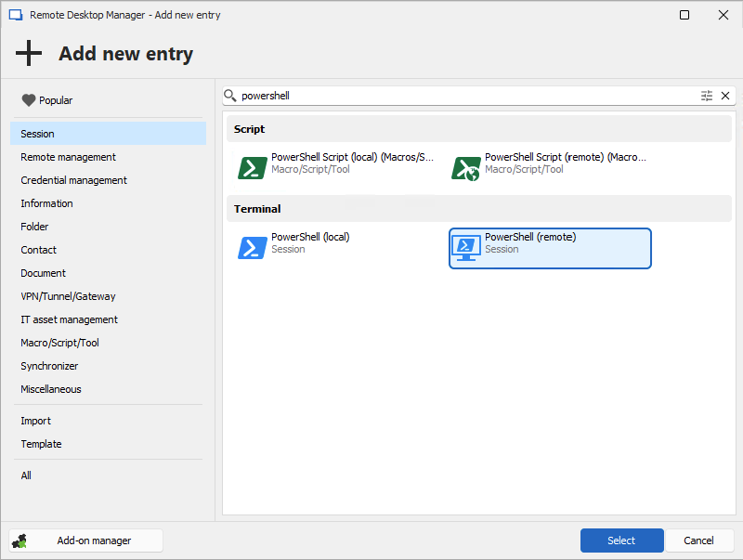
Task: Open the Template option
Action: coord(108,444)
